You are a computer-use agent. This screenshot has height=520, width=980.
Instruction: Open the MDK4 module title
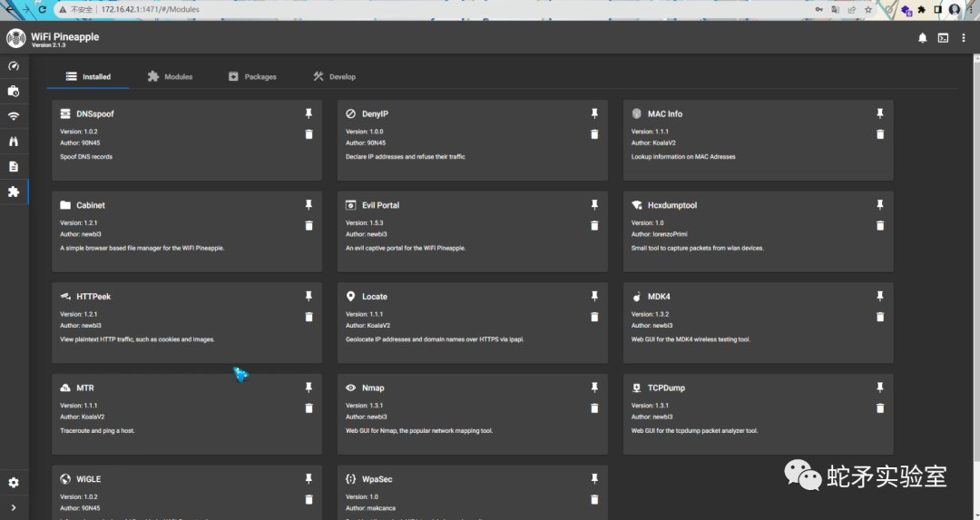(659, 296)
